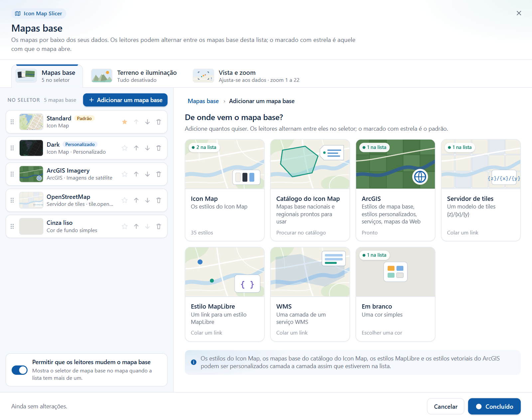
Task: Open the Mapas base tab
Action: pos(47,76)
